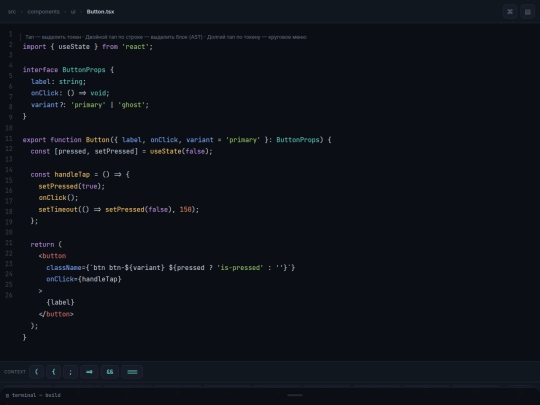Select the Button.tsx breadcrumb item
The width and height of the screenshot is (540, 405).
pyautogui.click(x=100, y=12)
